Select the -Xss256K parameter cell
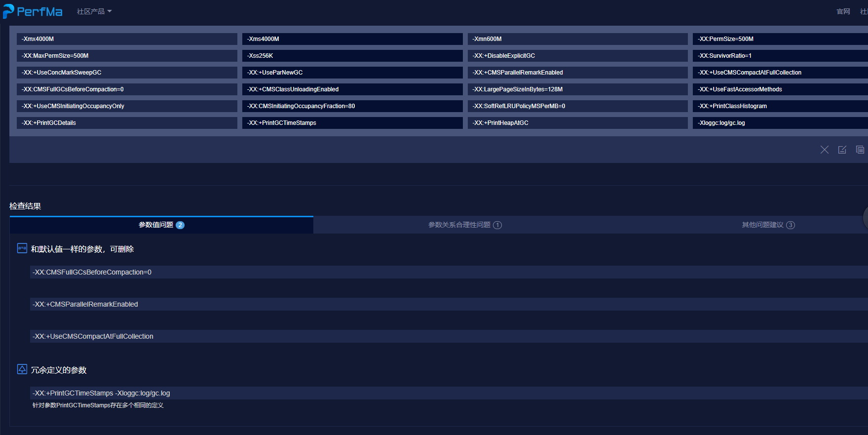Screen dimensions: 868x435 pos(352,56)
